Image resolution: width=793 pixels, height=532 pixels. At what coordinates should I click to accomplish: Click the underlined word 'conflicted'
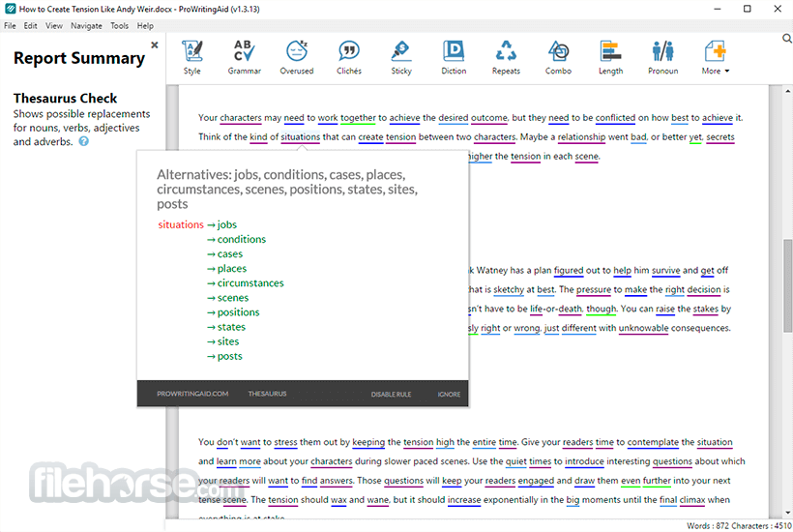click(615, 117)
